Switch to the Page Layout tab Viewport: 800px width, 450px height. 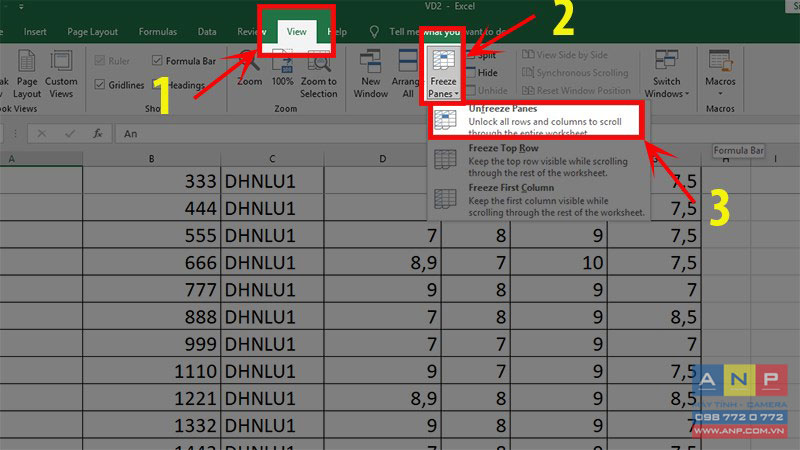[92, 32]
